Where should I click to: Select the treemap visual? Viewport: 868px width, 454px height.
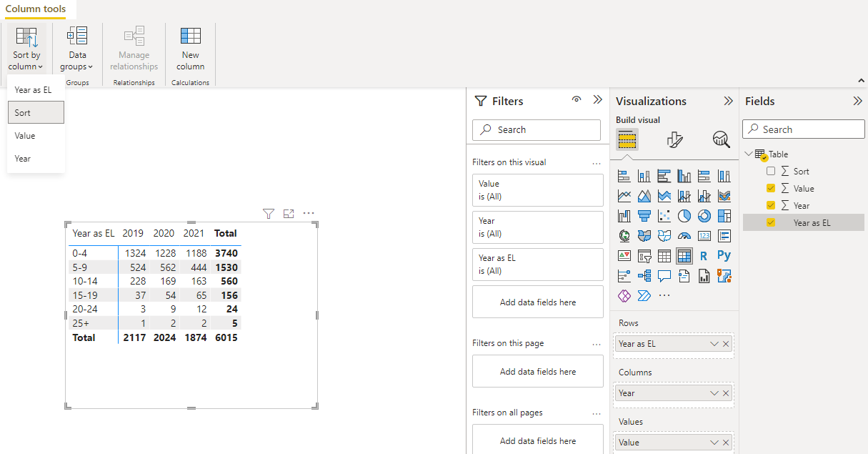coord(724,216)
